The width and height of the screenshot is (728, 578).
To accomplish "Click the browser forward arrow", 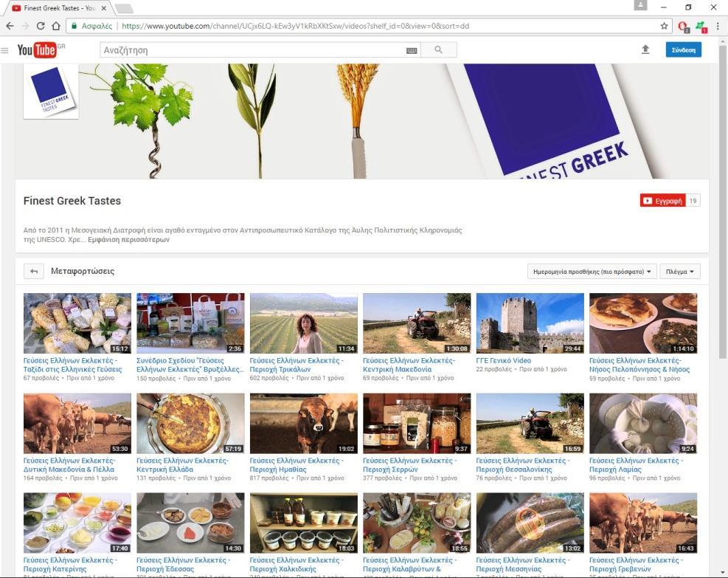I will (x=26, y=26).
